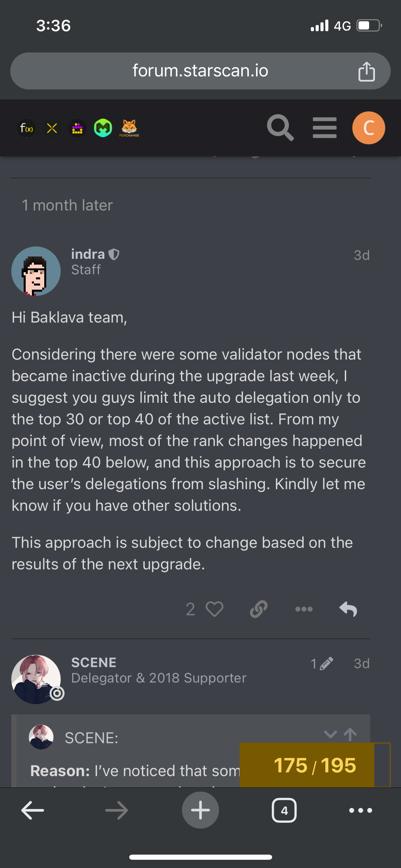
Task: Tap the f(x) logo icon
Action: tap(26, 129)
